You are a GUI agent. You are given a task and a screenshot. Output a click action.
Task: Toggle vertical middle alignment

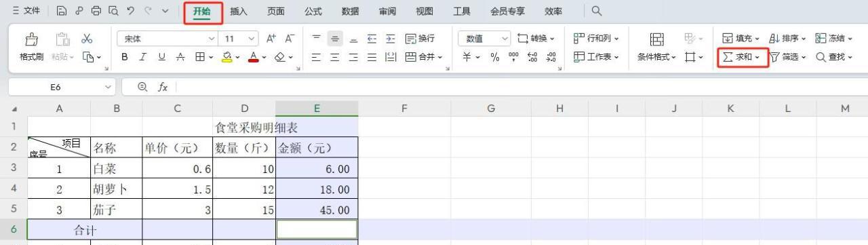(x=335, y=39)
